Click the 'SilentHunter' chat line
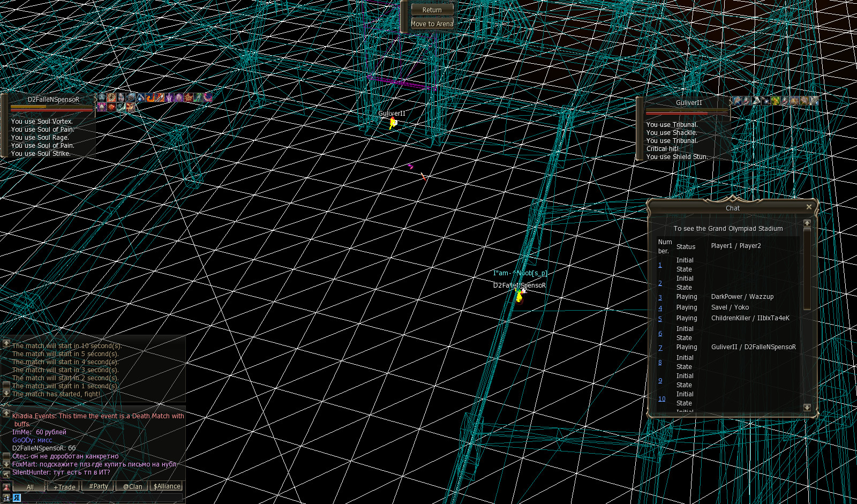857x504 pixels. click(61, 472)
